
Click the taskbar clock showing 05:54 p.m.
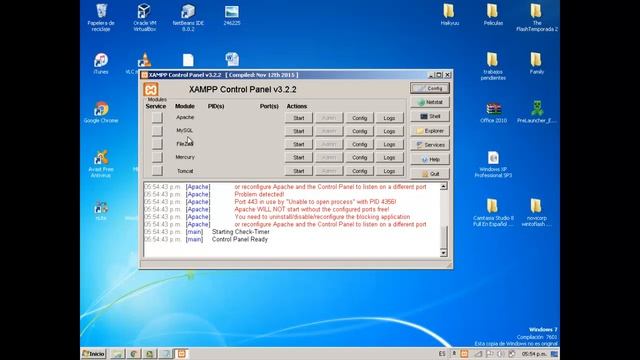[533, 354]
